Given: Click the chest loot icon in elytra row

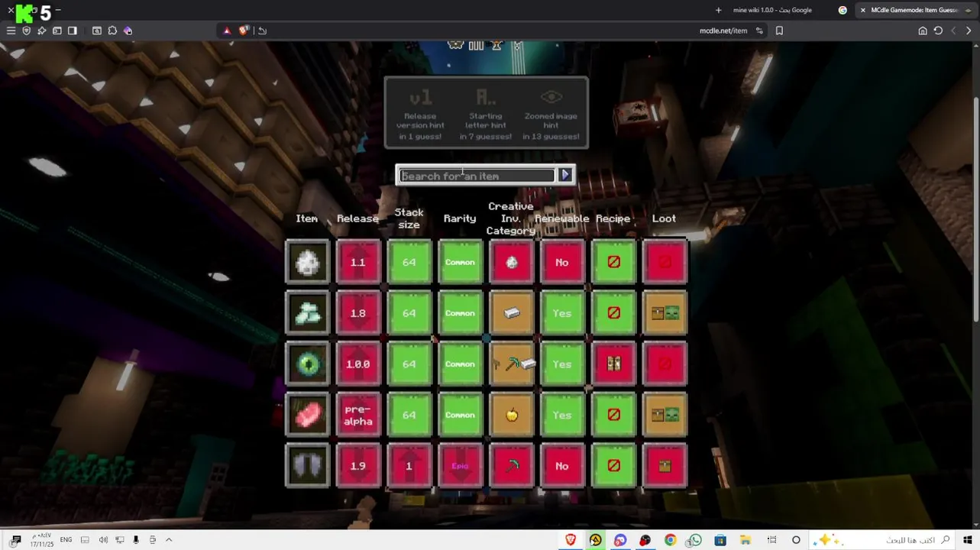Looking at the screenshot, I should [665, 466].
